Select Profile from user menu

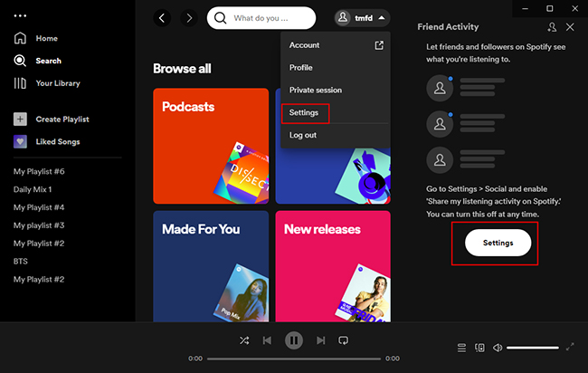(336, 68)
